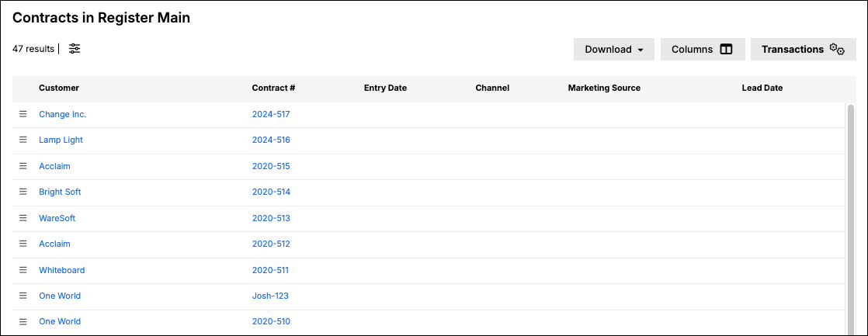This screenshot has width=868, height=336.
Task: Sort by Channel column header
Action: (x=492, y=88)
